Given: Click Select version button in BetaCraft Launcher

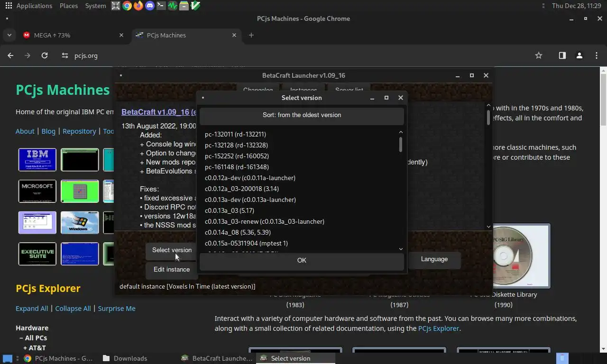Looking at the screenshot, I should click(172, 250).
